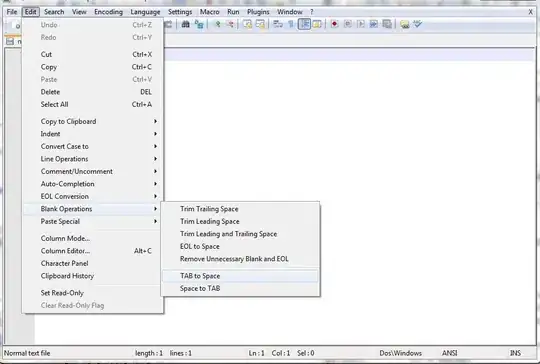Toggle the Indent Guide toolbar icon

coord(304,24)
